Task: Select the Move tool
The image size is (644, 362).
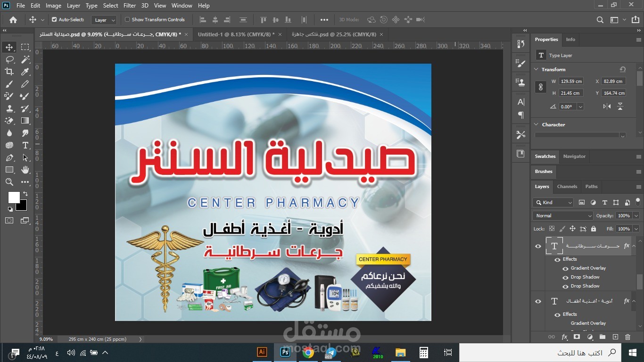Action: [9, 47]
